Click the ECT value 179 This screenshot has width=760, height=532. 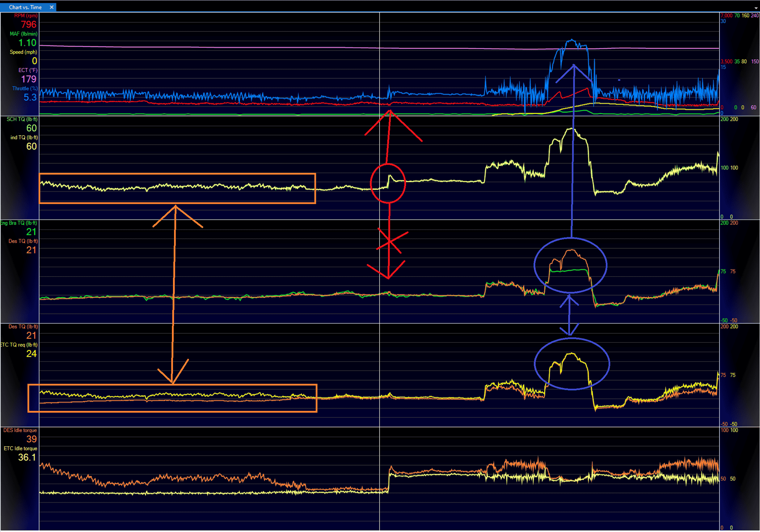coord(29,79)
